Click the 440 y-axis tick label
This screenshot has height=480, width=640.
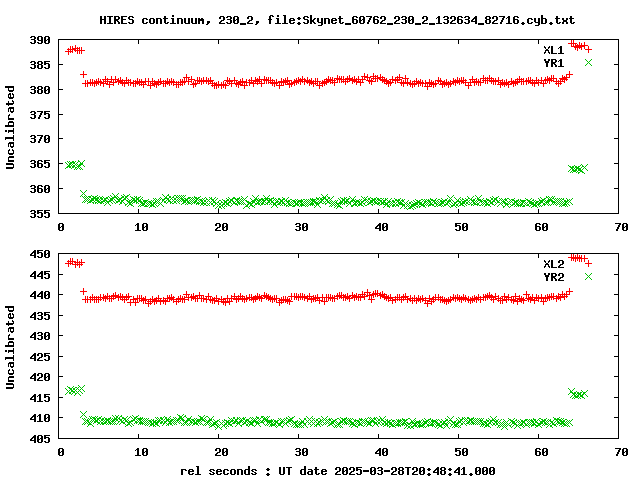tap(40, 295)
